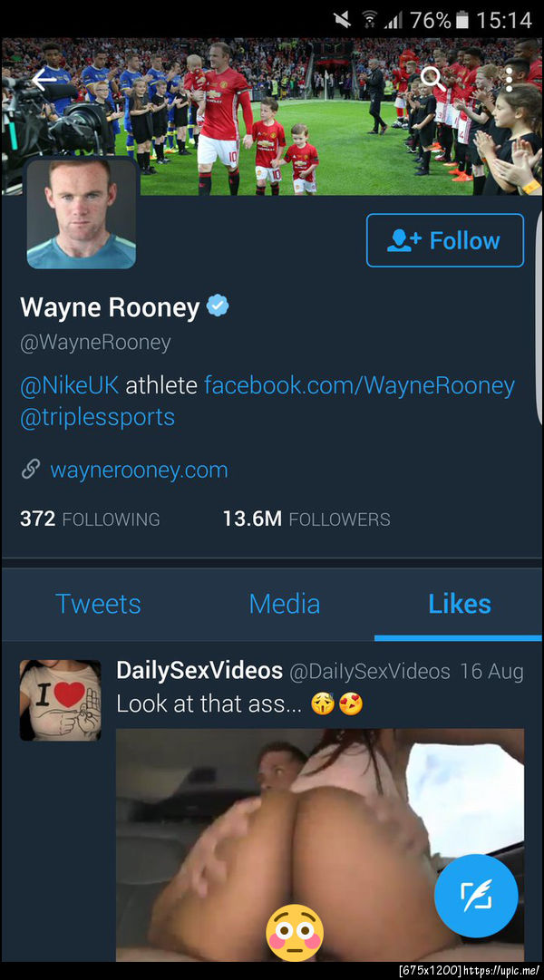Tap the muted sound status icon
544x980 pixels.
343,19
